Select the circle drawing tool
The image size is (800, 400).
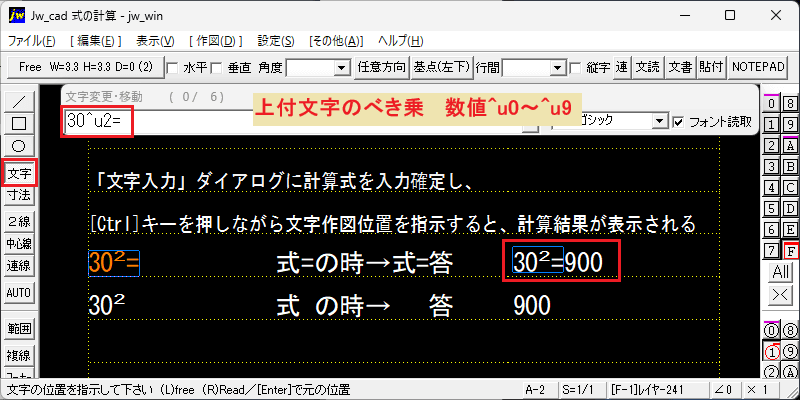[19, 146]
